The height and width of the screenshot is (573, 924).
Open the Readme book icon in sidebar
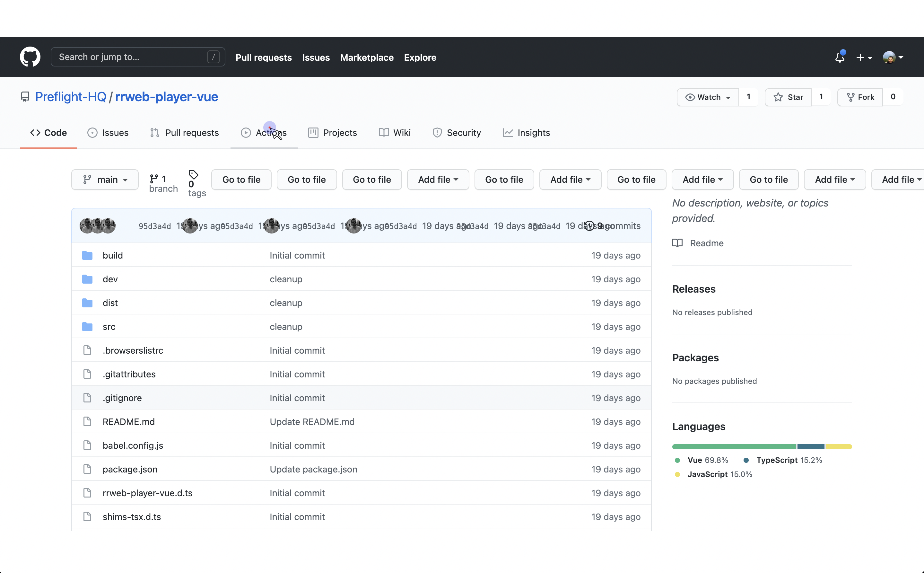click(x=677, y=243)
